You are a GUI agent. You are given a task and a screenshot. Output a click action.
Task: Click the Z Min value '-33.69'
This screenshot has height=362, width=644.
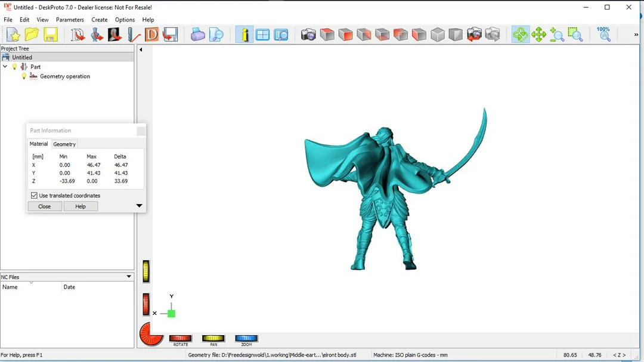point(67,181)
